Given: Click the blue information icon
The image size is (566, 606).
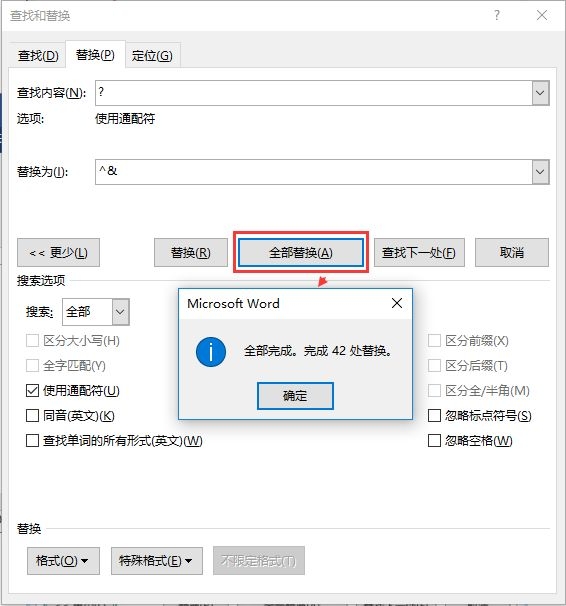Looking at the screenshot, I should coord(211,352).
